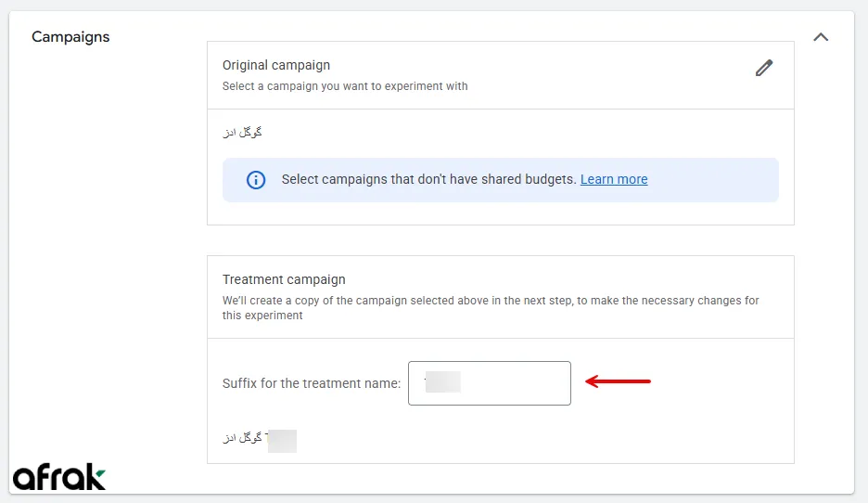Click the shared budgets notice text

(429, 179)
